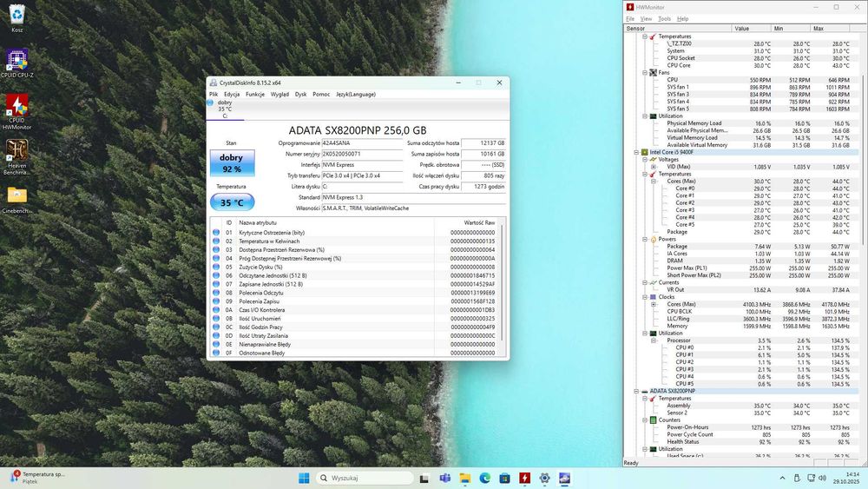868x489 pixels.
Task: Click the Value column header in HWMonitor
Action: [x=751, y=29]
